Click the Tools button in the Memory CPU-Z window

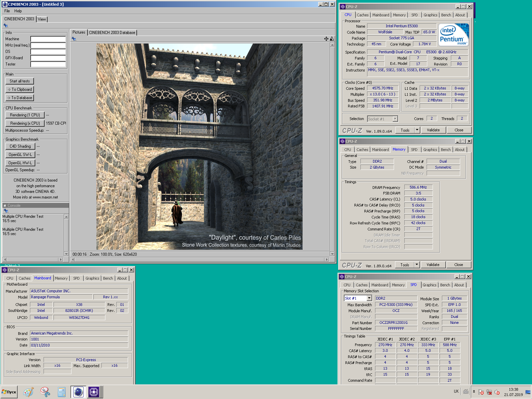[405, 265]
